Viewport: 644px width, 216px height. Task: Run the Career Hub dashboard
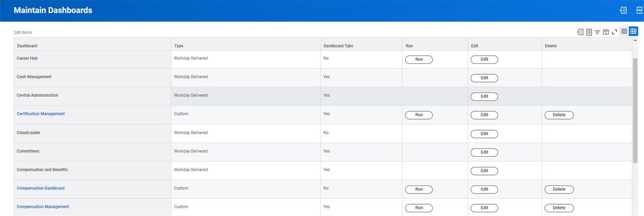(x=419, y=60)
